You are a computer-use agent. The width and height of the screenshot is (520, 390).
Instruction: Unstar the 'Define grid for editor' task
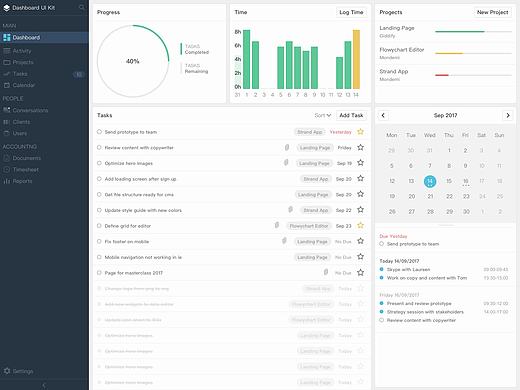[360, 225]
